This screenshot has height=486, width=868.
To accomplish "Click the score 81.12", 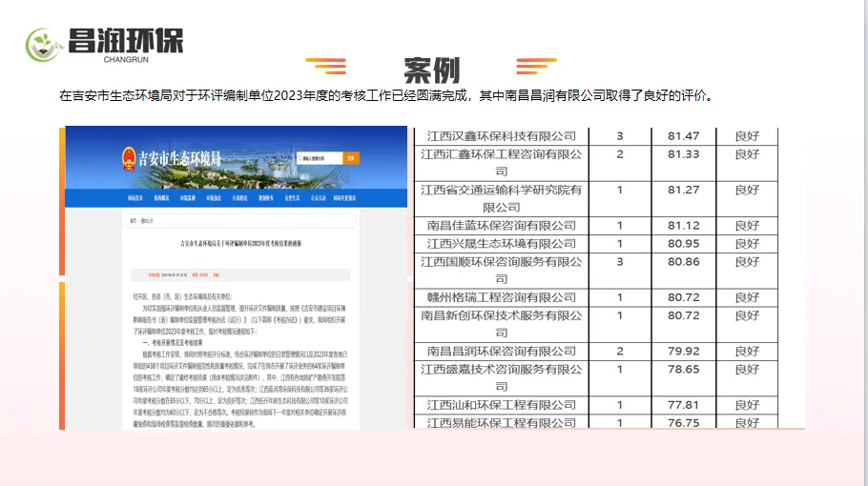I will [683, 226].
